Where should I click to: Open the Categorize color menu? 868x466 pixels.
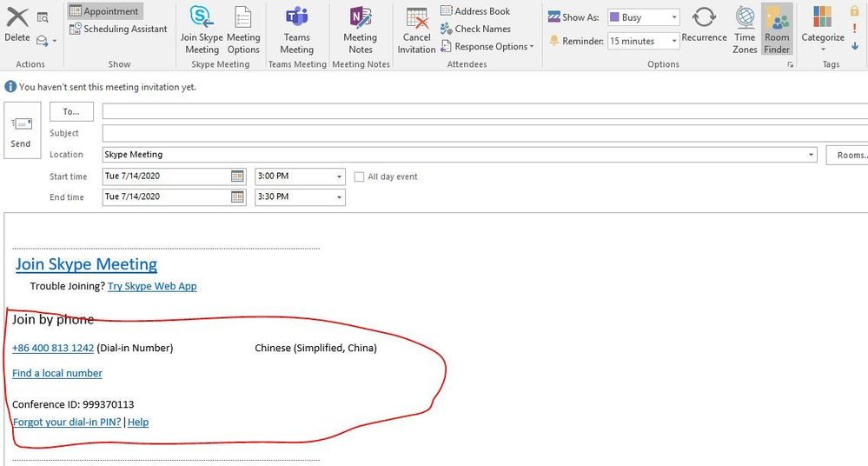tap(823, 28)
